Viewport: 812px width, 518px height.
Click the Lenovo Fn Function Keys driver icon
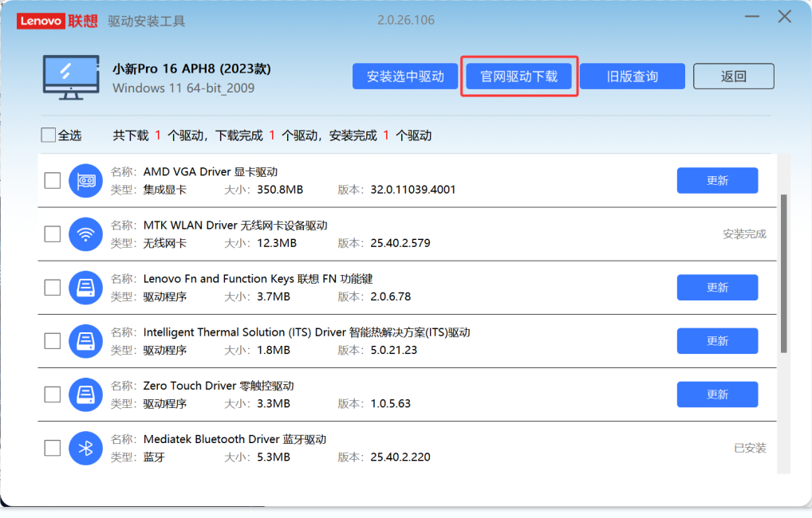(85, 287)
